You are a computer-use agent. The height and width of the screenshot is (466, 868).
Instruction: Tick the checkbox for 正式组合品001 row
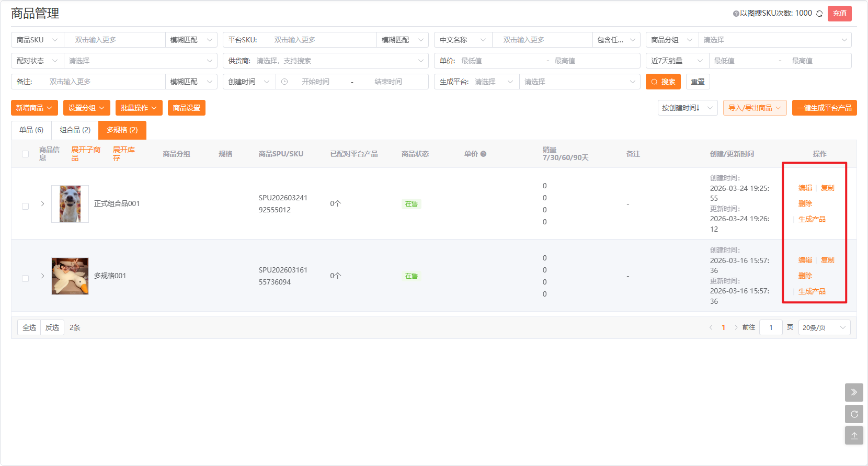tap(25, 206)
